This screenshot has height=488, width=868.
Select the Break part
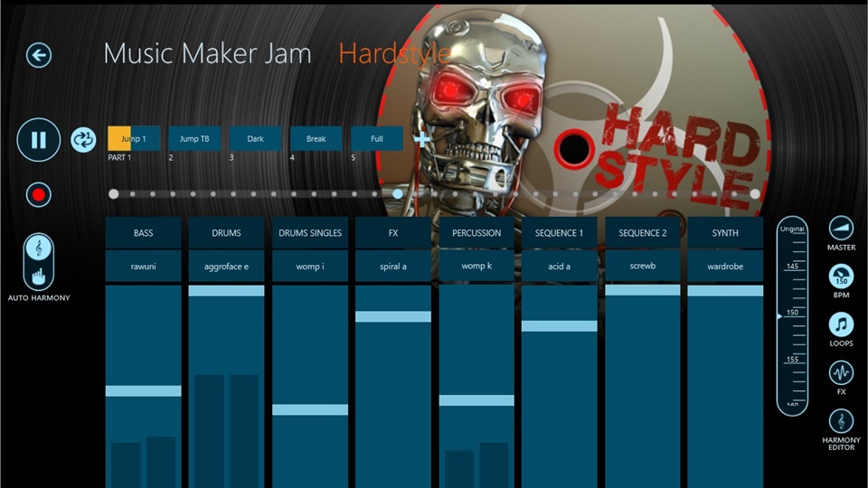316,139
